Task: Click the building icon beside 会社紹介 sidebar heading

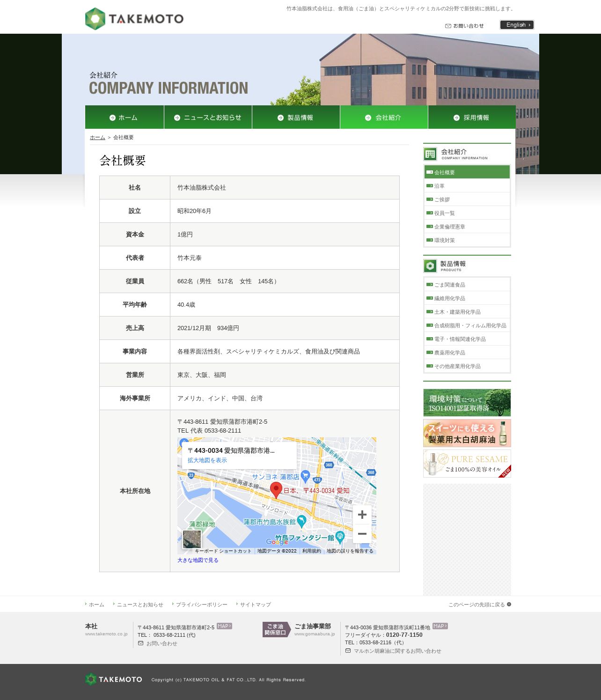Action: pos(430,154)
